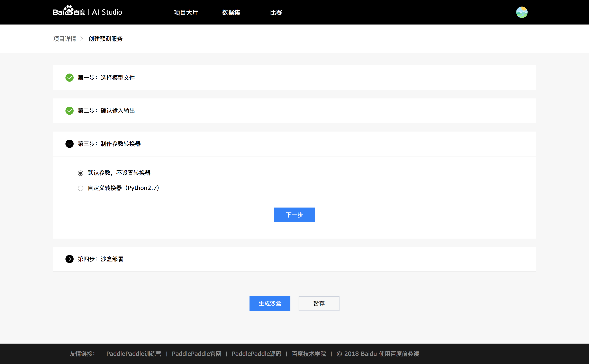Viewport: 589px width, 364px height.
Task: Click the breadcrumb arrow separator
Action: click(x=82, y=39)
